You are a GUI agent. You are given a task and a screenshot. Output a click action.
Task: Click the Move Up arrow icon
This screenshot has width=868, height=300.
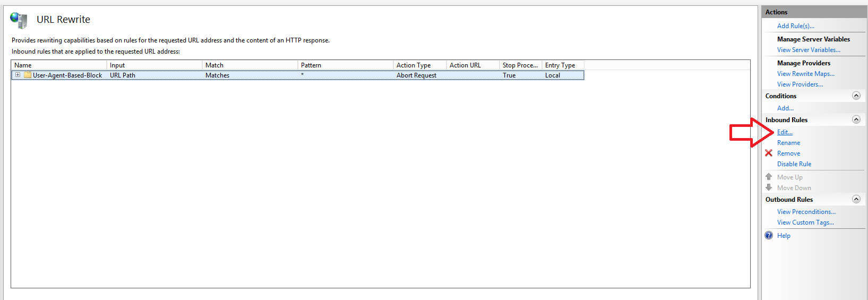point(769,176)
